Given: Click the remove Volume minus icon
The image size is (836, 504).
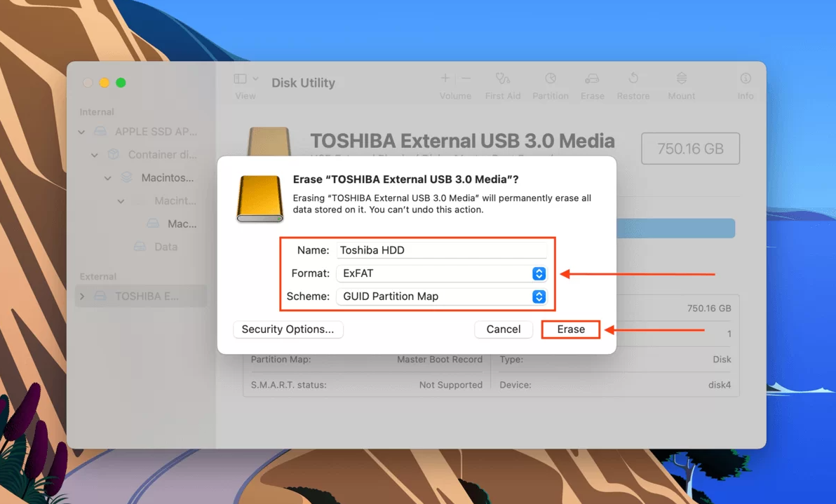Looking at the screenshot, I should pyautogui.click(x=466, y=79).
